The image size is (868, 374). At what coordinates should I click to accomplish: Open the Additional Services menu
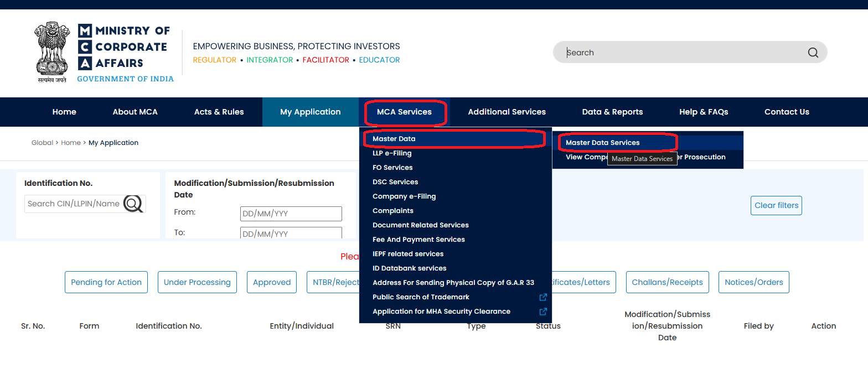(x=507, y=112)
